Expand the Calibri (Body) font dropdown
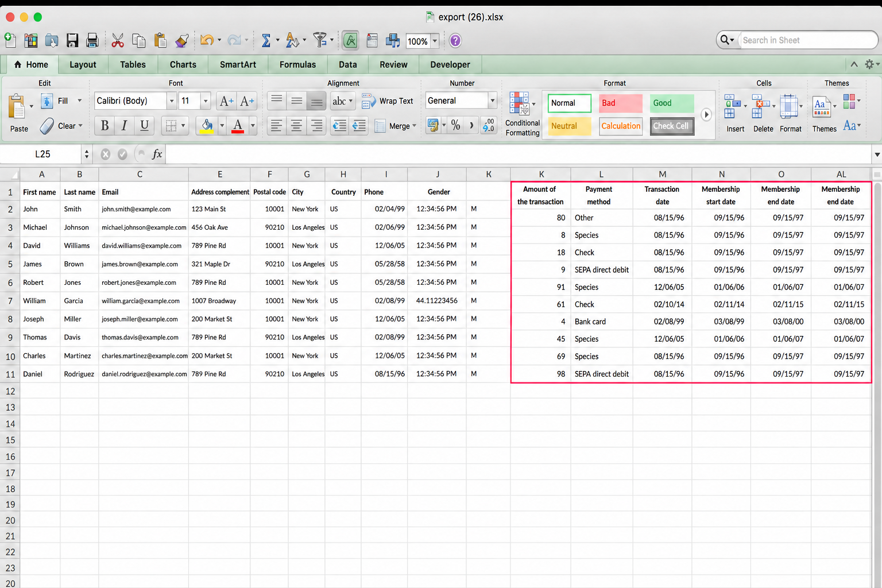Viewport: 882px width, 588px height. tap(171, 101)
